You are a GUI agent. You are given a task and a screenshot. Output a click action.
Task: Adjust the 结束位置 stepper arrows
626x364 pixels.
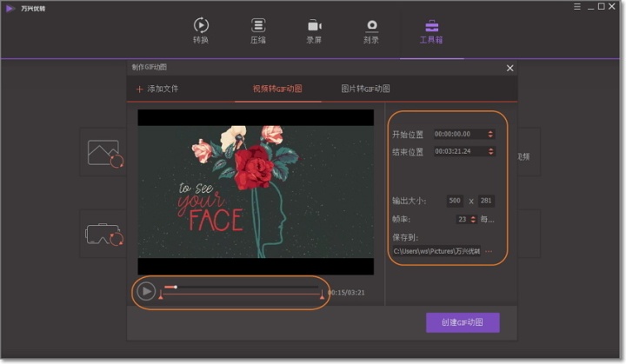pos(490,151)
